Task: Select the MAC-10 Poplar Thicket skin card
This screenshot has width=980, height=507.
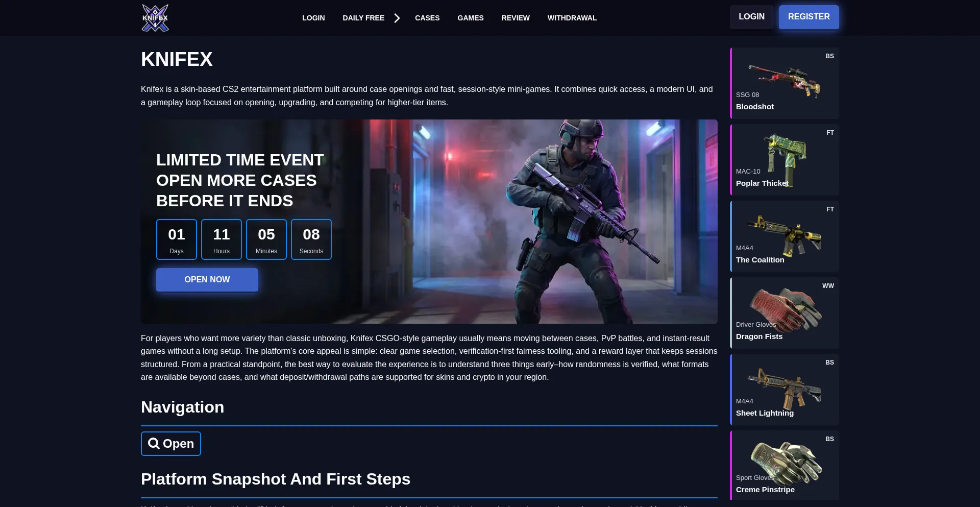Action: pos(785,160)
